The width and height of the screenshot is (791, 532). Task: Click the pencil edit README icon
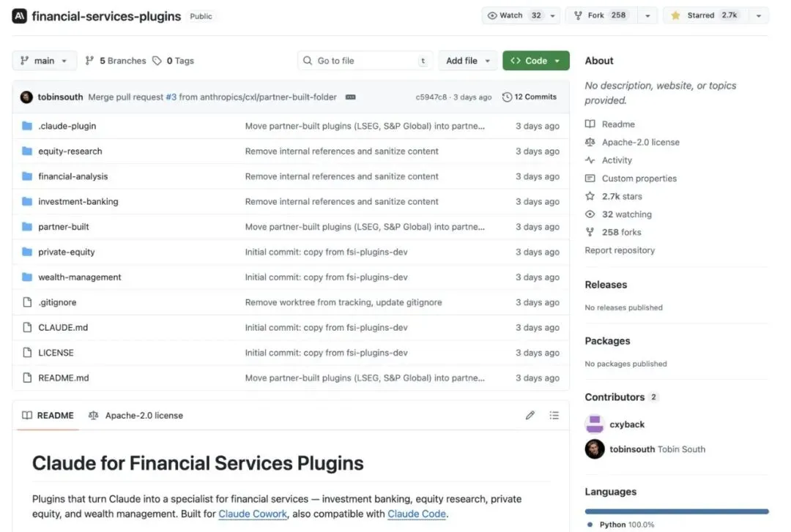click(x=530, y=416)
